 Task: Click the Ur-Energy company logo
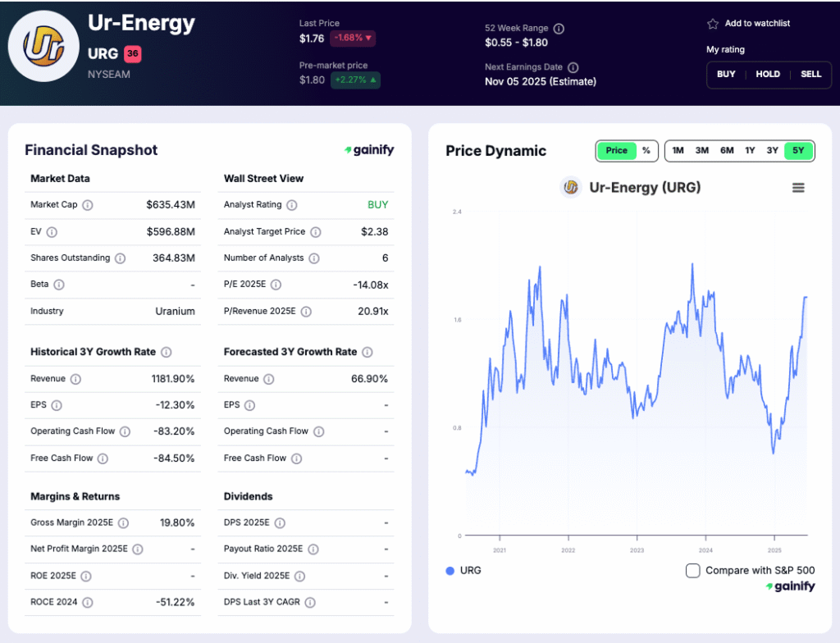click(43, 46)
